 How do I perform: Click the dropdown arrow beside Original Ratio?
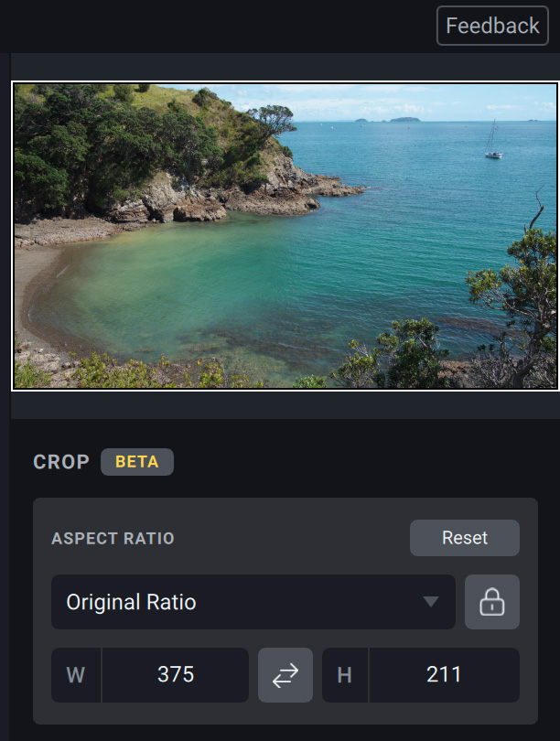pos(431,602)
